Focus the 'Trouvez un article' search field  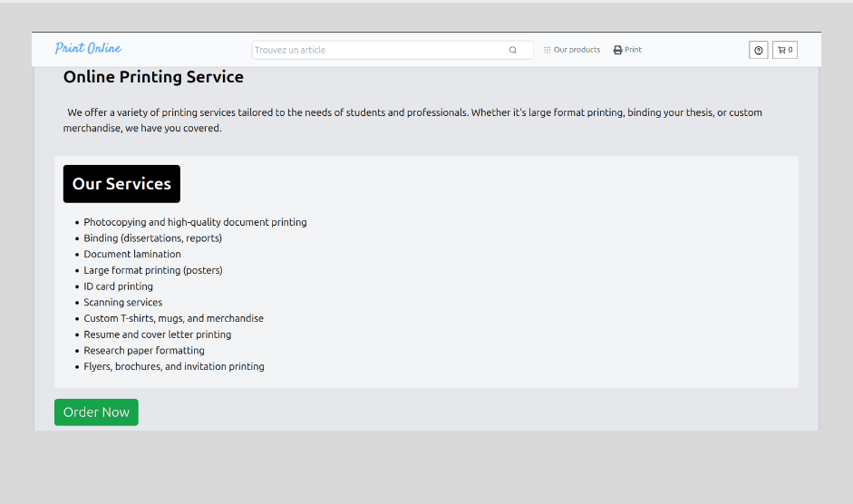tap(376, 50)
